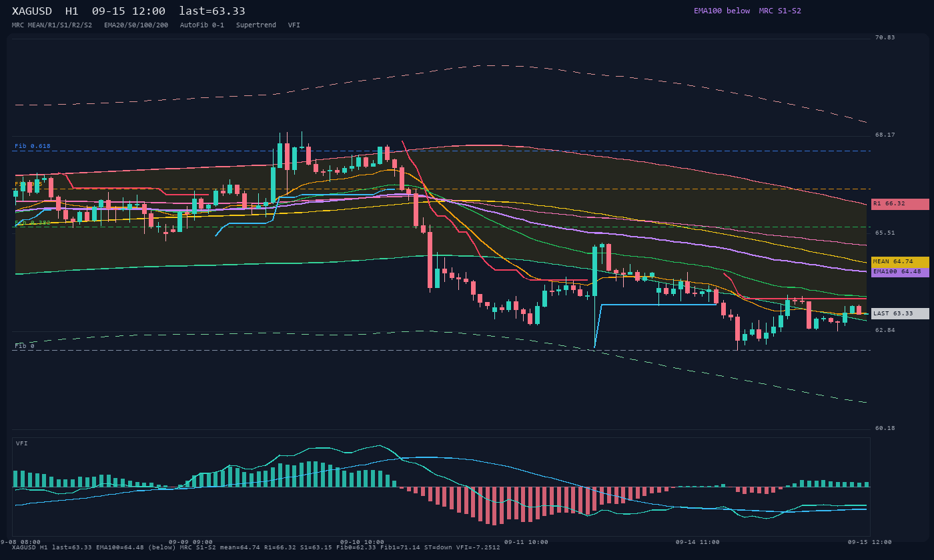Click the 'Fib 0' level label

coord(25,346)
